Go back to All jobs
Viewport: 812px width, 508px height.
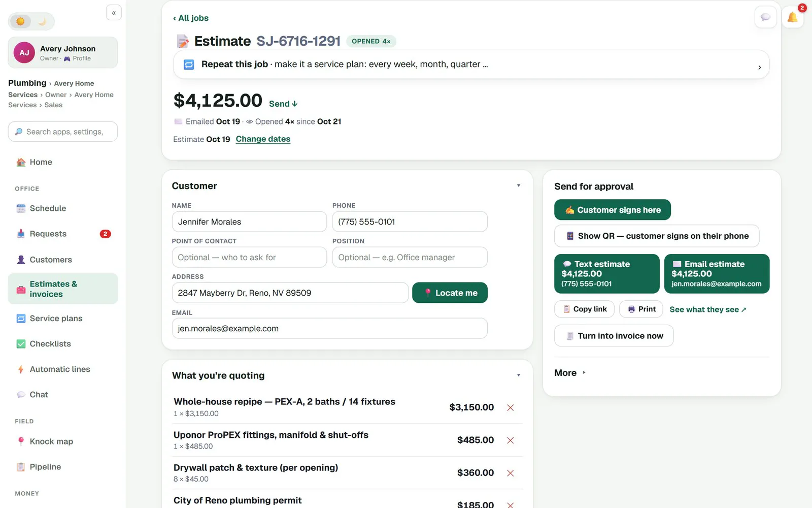click(191, 18)
